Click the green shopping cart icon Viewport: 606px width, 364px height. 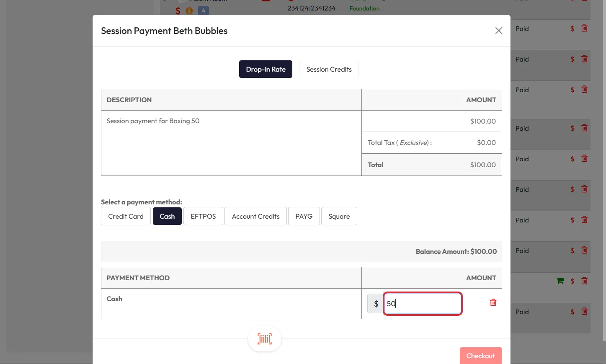560,281
